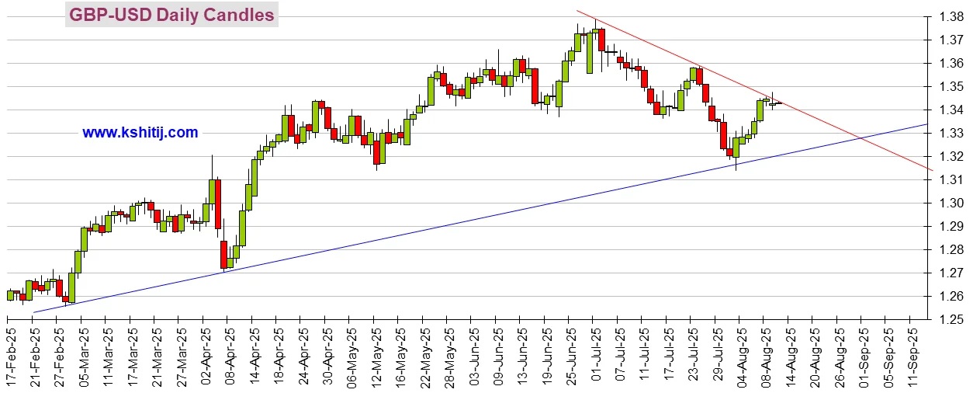980x400 pixels.
Task: Click the left start of the blue trendline
Action: 34,312
